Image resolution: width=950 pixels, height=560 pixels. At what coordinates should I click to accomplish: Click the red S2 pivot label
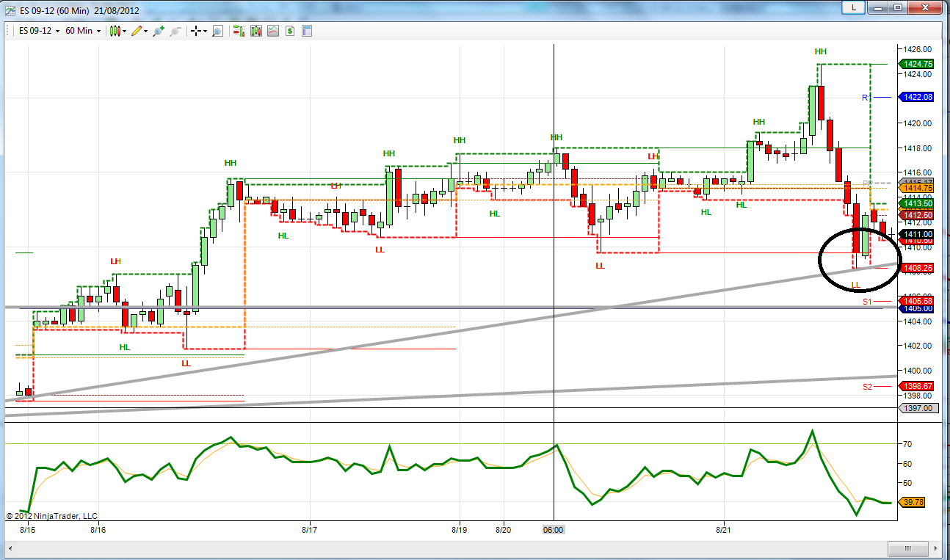click(867, 386)
